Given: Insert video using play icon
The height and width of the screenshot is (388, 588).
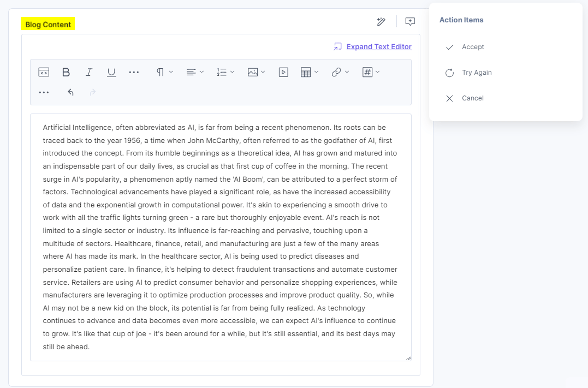Looking at the screenshot, I should [283, 72].
